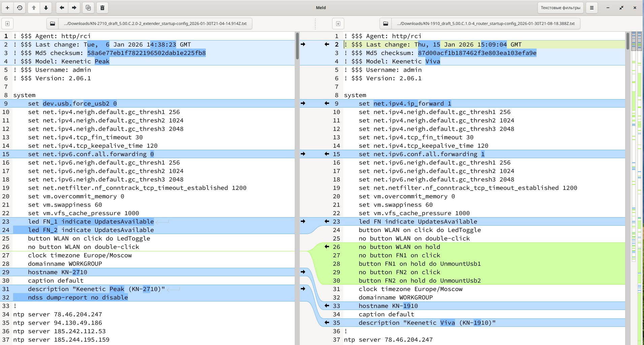Push current change to the right pane

pyautogui.click(x=74, y=8)
